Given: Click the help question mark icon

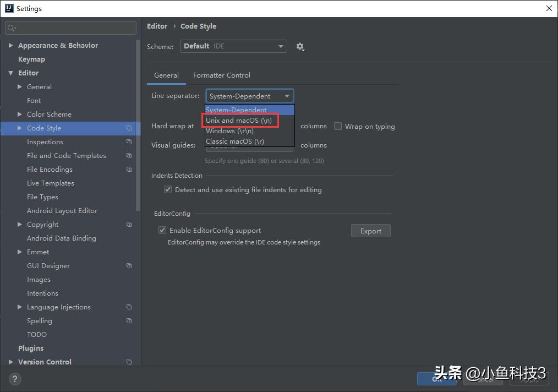Looking at the screenshot, I should click(14, 379).
